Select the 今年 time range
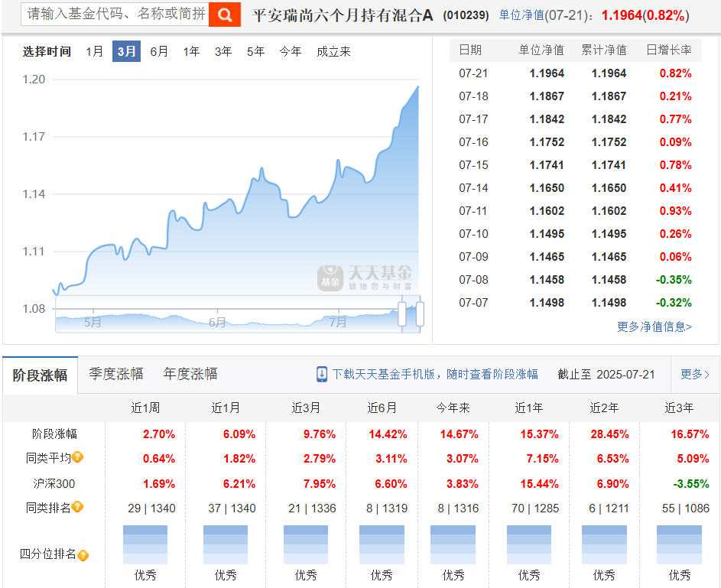Image resolution: width=721 pixels, height=588 pixels. click(291, 51)
